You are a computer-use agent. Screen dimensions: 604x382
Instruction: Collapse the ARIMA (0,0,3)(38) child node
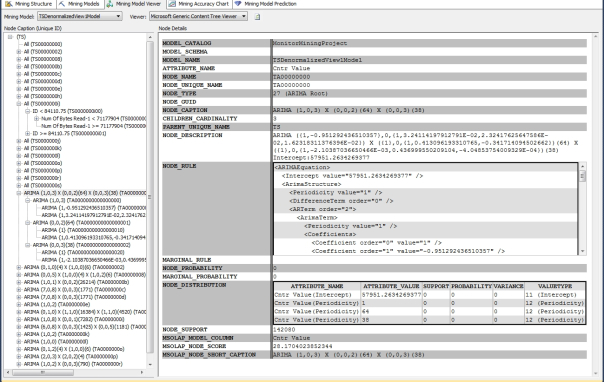(x=27, y=245)
